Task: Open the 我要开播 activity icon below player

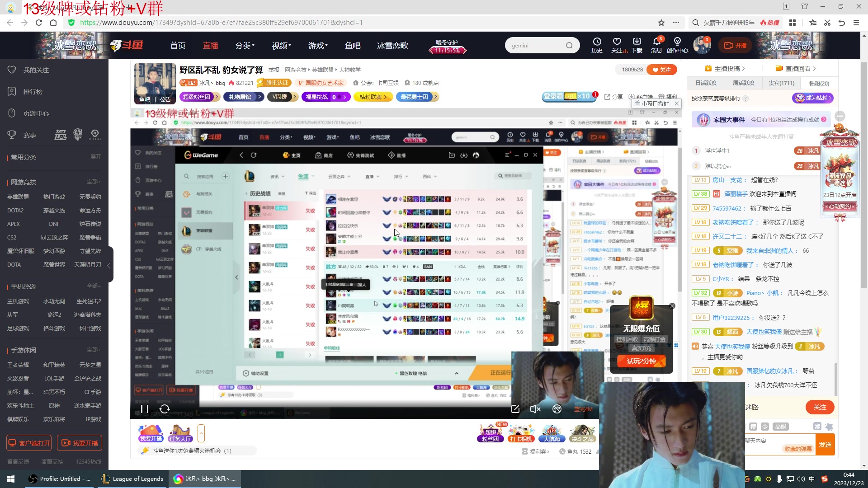Action: (x=151, y=433)
